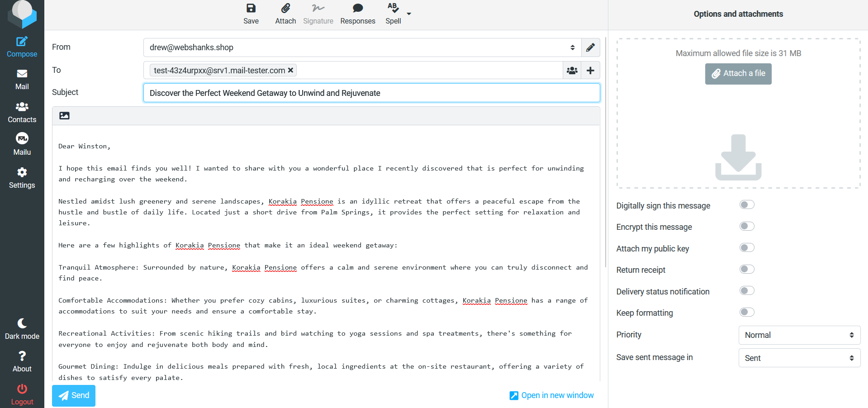Click into the message body text

click(326, 253)
